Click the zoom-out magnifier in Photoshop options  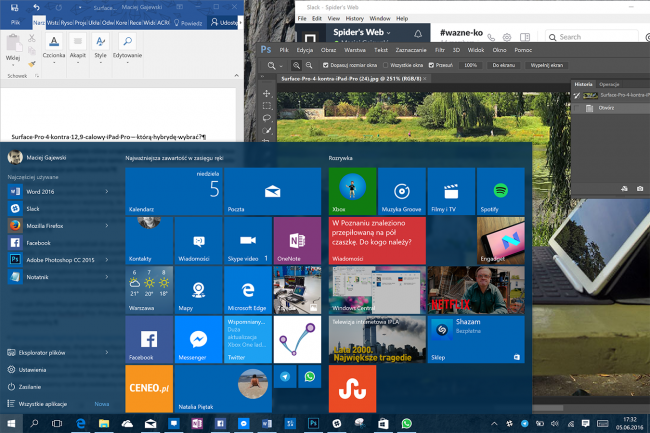309,65
